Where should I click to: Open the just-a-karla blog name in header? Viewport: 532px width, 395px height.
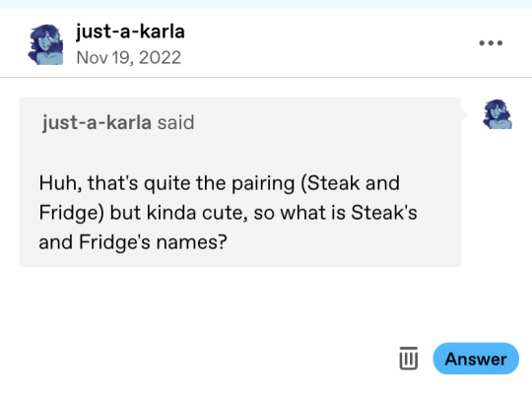pyautogui.click(x=130, y=32)
